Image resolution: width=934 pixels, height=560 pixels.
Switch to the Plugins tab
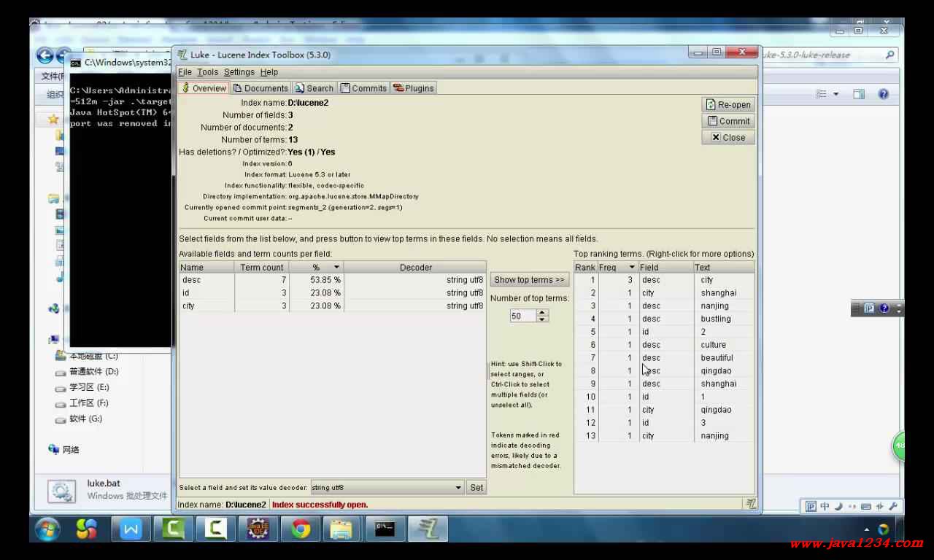(414, 88)
